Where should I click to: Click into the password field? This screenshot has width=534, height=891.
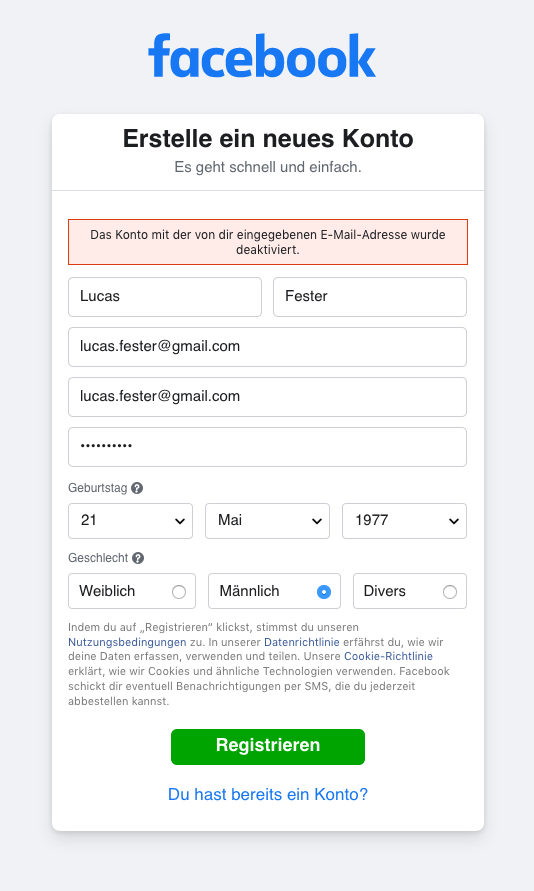tap(268, 447)
